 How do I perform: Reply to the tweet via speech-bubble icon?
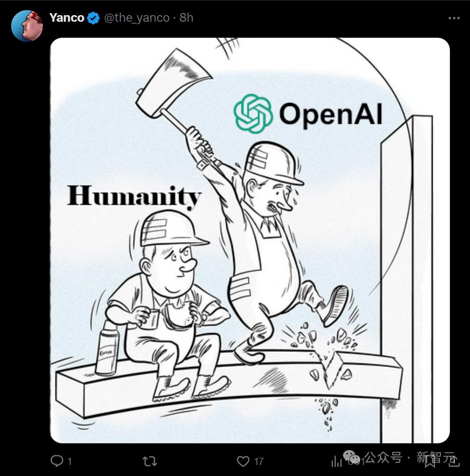[57, 461]
